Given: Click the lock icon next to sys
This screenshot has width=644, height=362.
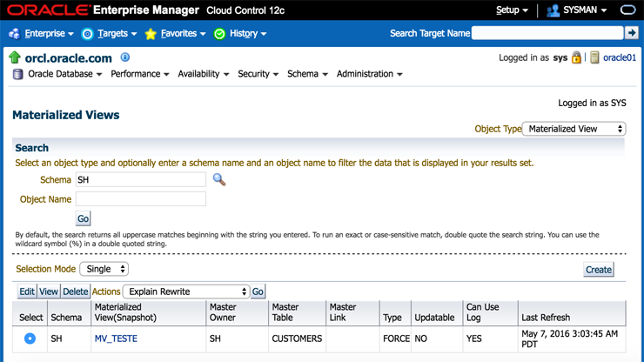Looking at the screenshot, I should point(576,57).
